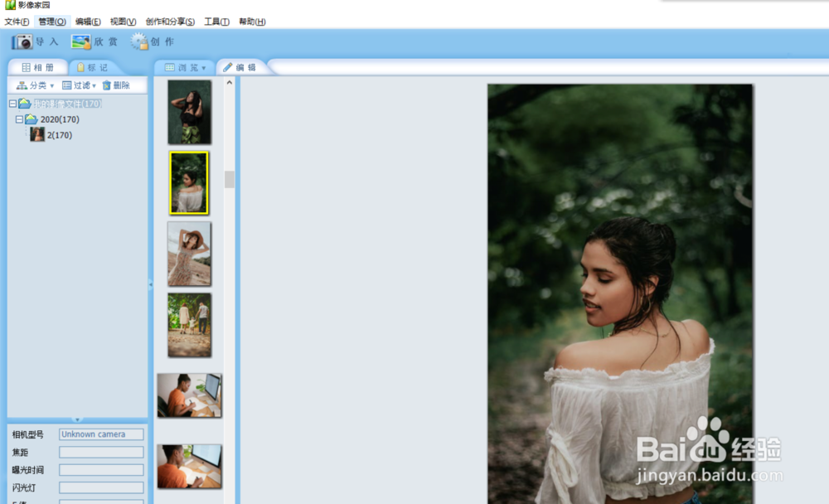Open the 分类 dropdown

coord(36,85)
